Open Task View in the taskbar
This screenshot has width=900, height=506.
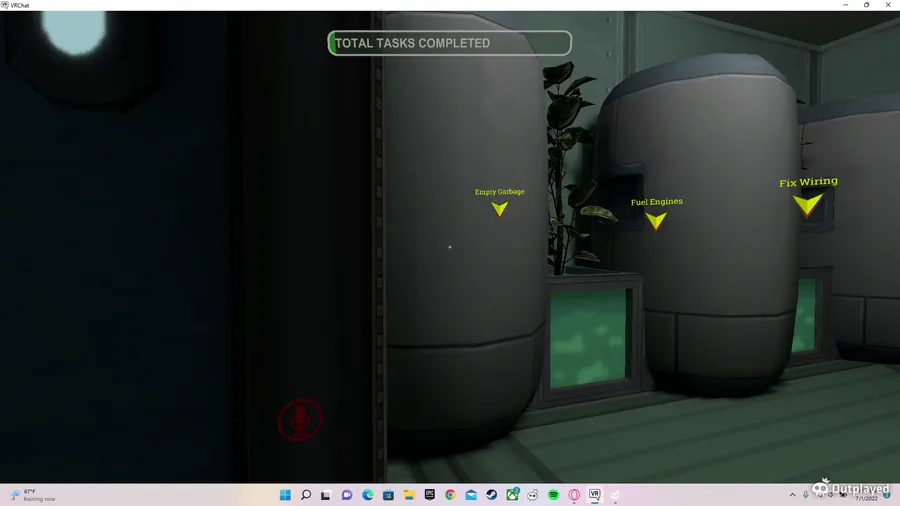(326, 495)
